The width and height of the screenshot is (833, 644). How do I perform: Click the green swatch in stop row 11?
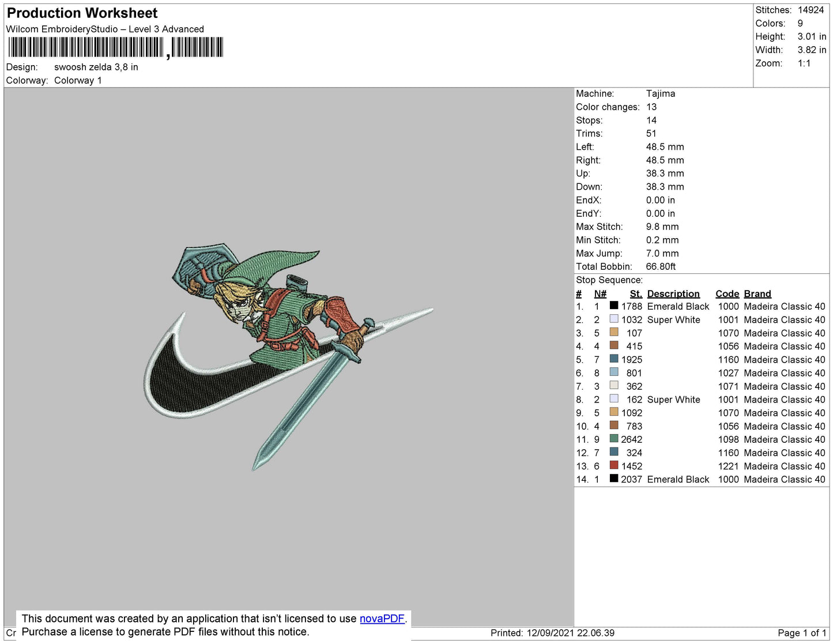point(614,439)
